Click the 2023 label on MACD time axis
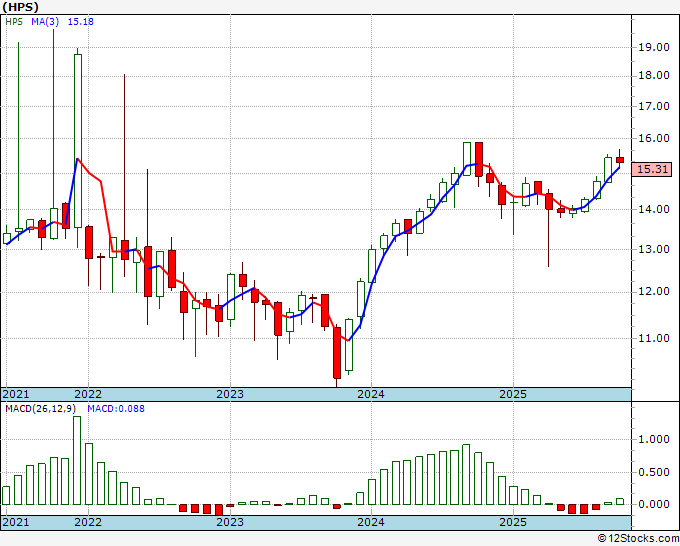The width and height of the screenshot is (680, 546). click(230, 522)
